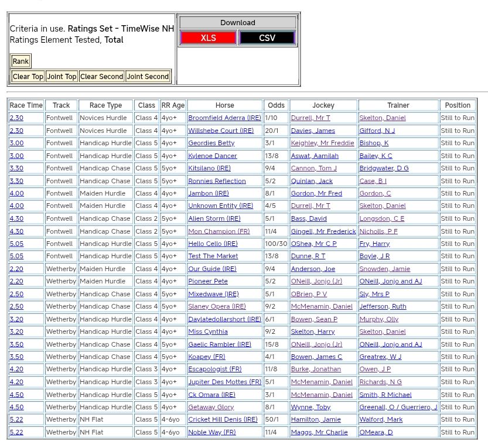View trainer Gifford, N J
This screenshot has width=488, height=448.
click(377, 131)
